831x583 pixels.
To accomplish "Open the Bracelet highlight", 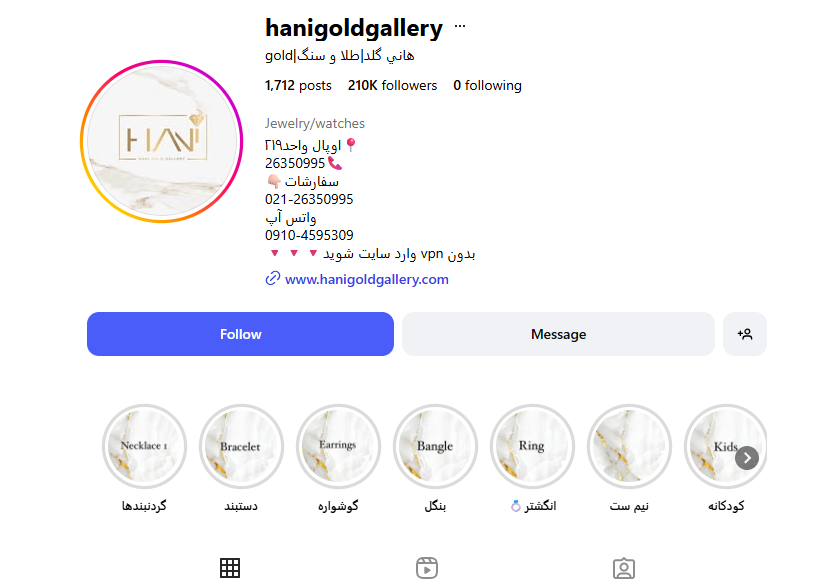I will click(241, 446).
